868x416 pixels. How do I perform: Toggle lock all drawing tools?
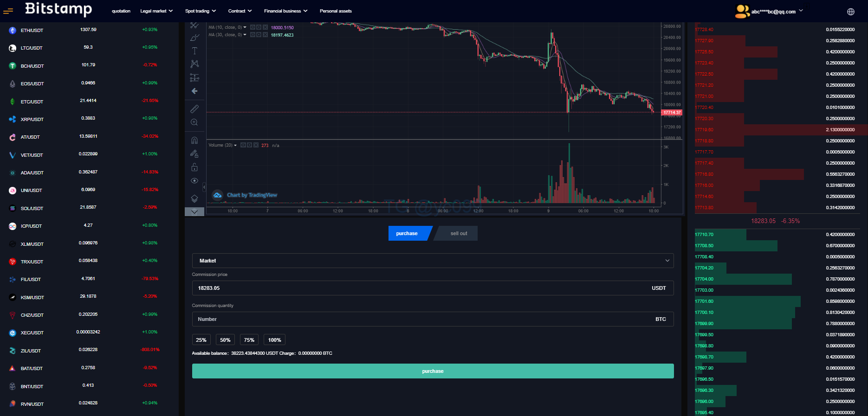(194, 167)
